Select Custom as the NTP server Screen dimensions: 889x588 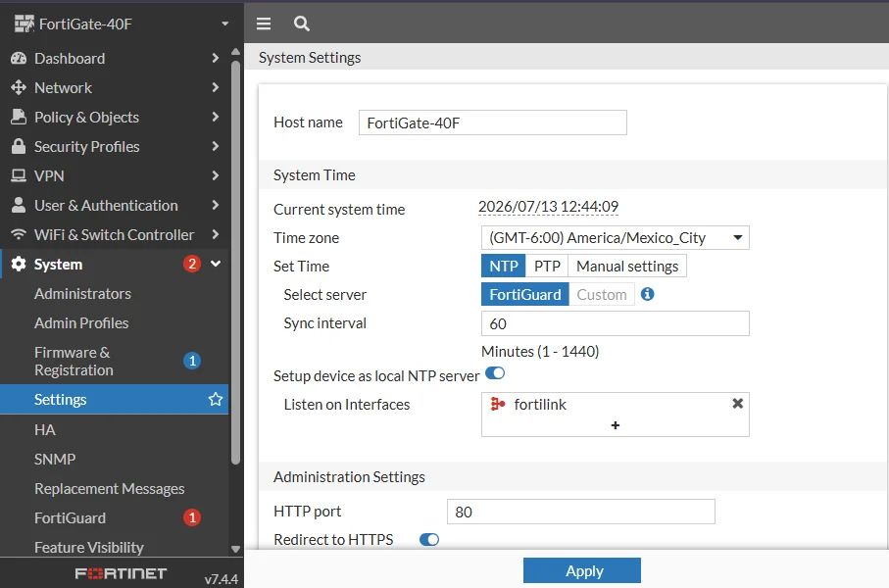[602, 294]
